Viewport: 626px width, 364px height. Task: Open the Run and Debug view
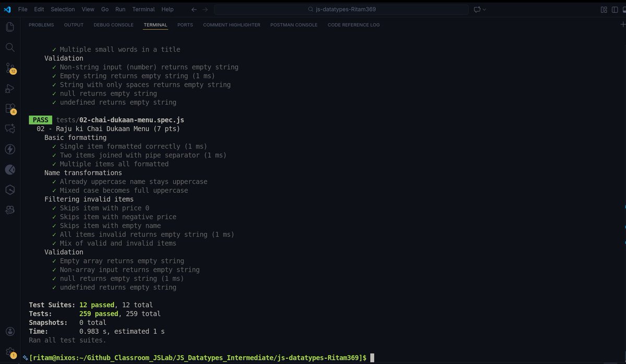coord(10,88)
